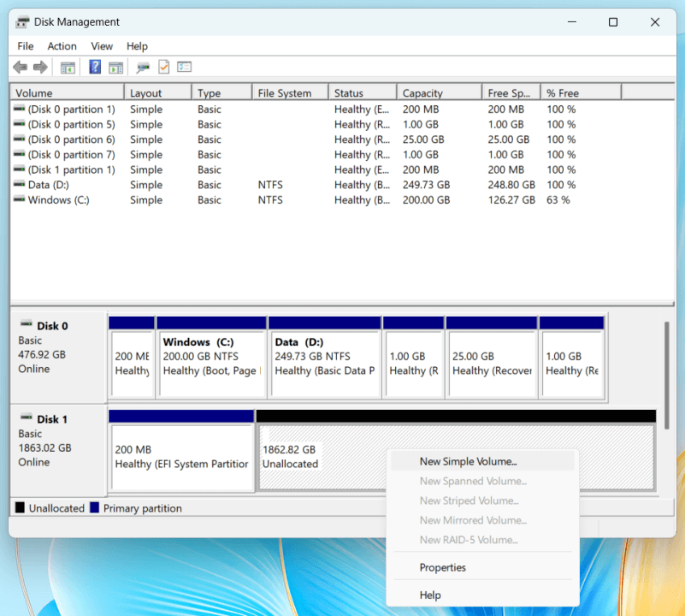Select Help from the context menu
This screenshot has height=616, width=685.
click(x=429, y=595)
